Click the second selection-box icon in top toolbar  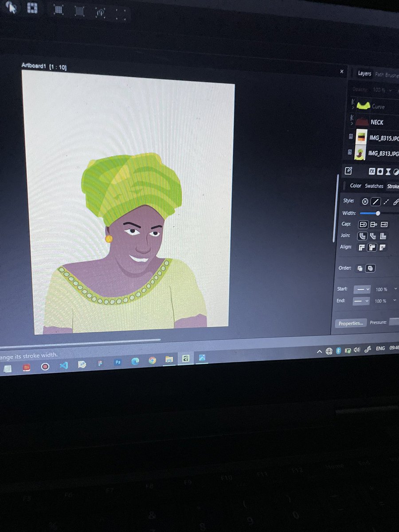pyautogui.click(x=79, y=10)
